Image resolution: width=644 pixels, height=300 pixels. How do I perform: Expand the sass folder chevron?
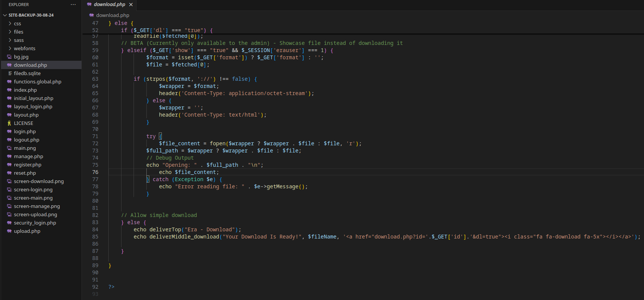(x=10, y=40)
